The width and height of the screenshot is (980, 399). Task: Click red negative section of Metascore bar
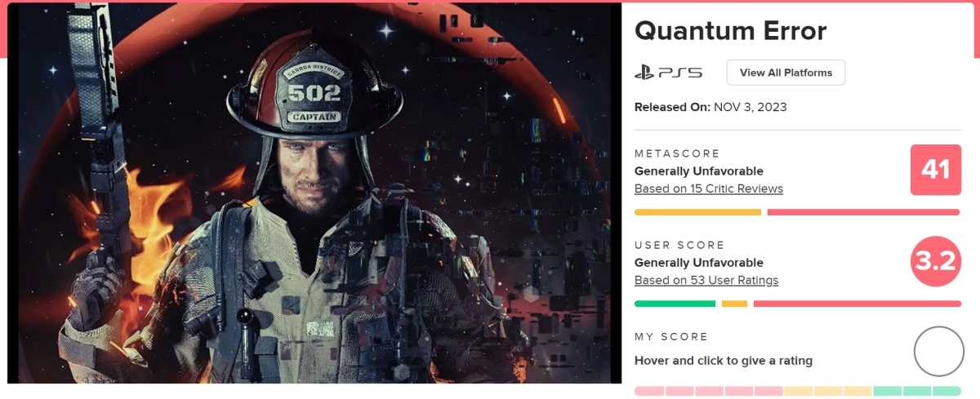[863, 212]
